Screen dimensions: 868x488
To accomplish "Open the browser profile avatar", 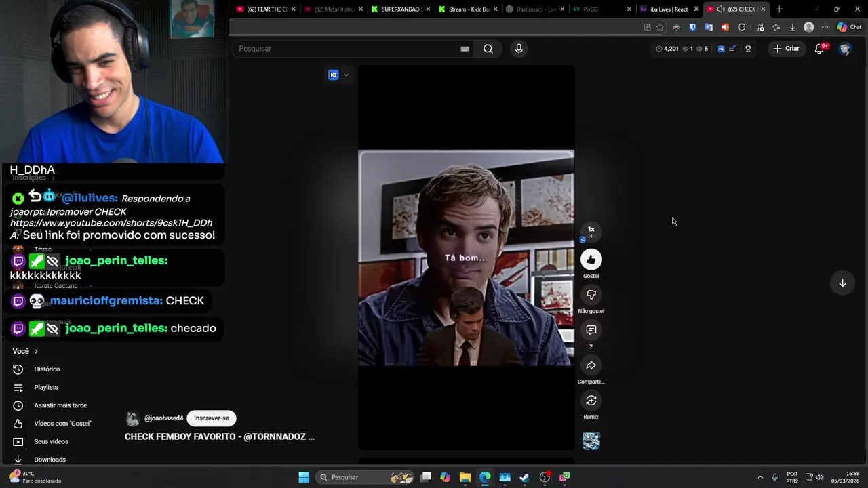I will 808,27.
